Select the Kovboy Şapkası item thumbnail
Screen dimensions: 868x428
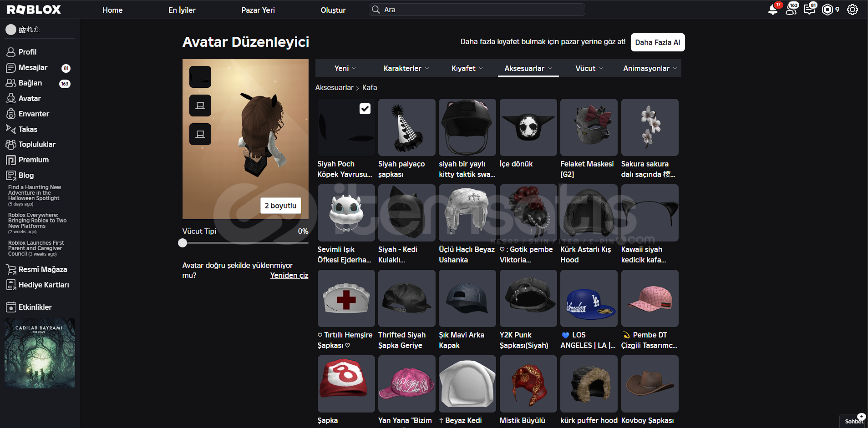[650, 384]
